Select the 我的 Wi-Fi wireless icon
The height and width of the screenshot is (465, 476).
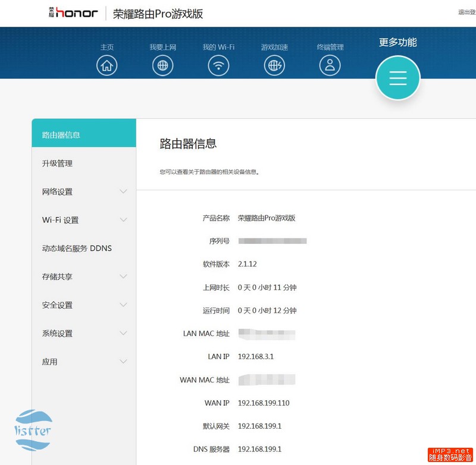[218, 65]
